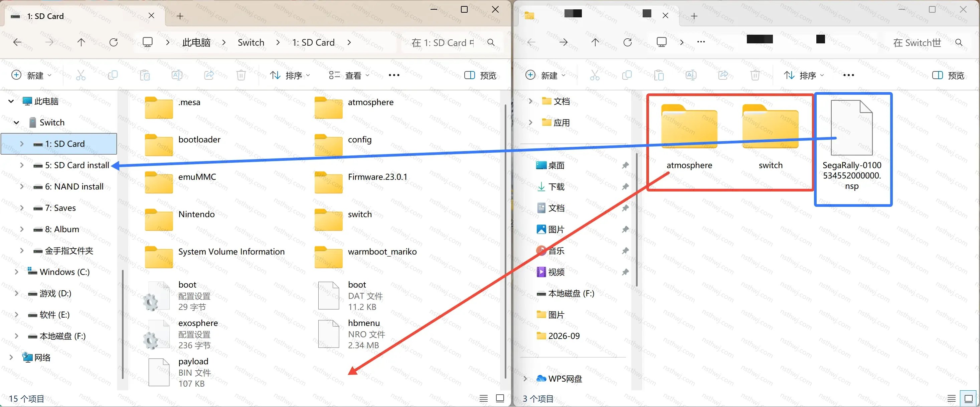The image size is (980, 407).
Task: Switch left window to details list view
Action: pos(484,398)
